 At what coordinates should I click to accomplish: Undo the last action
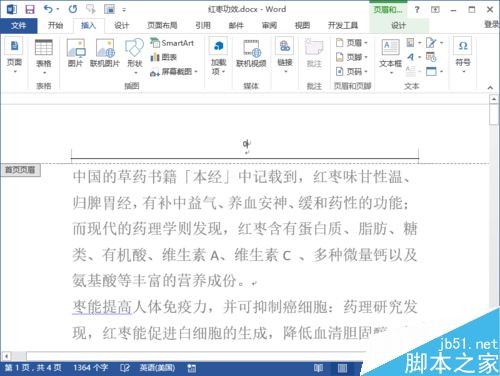coord(48,9)
